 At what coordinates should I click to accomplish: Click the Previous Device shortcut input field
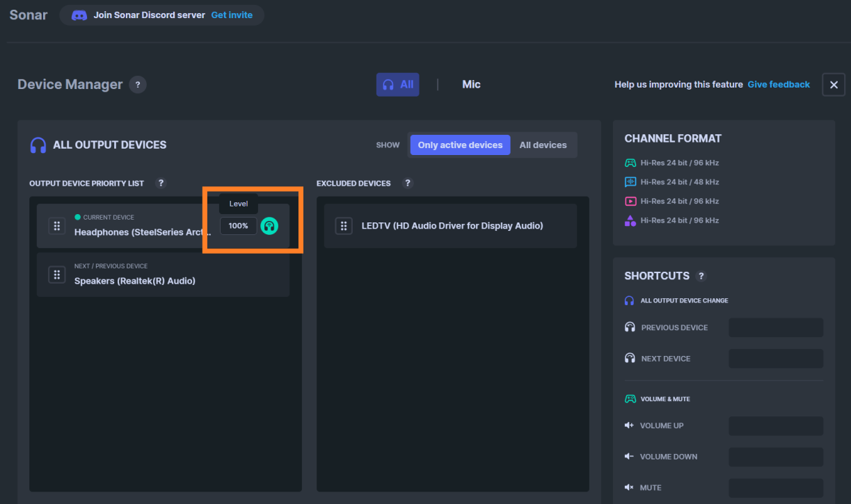[x=775, y=327]
